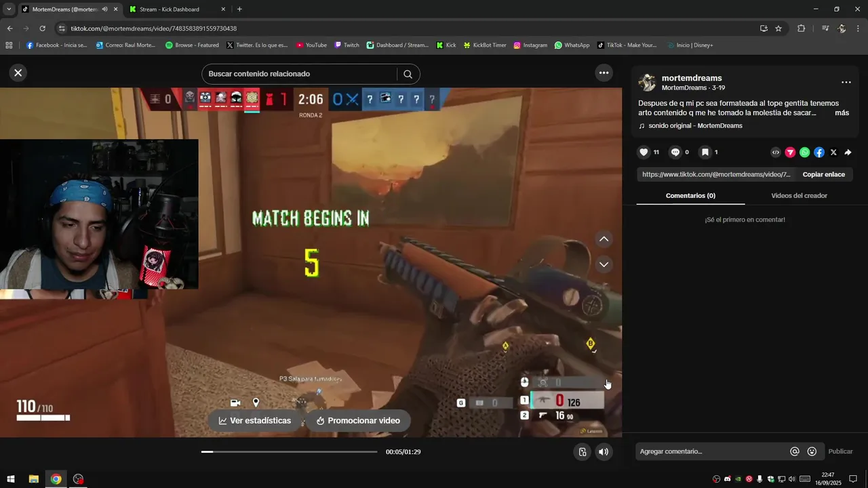Screen dimensions: 868x488
Task: Click the address bar URL
Action: (153, 28)
